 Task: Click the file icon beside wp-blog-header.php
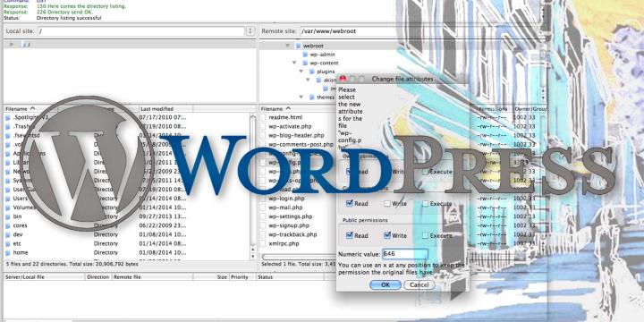[263, 136]
